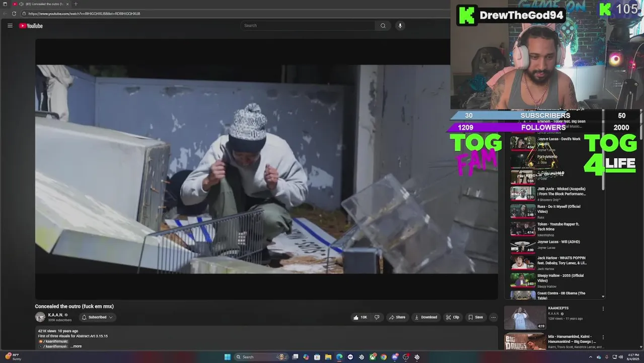Click the magnifier search button

[383, 26]
